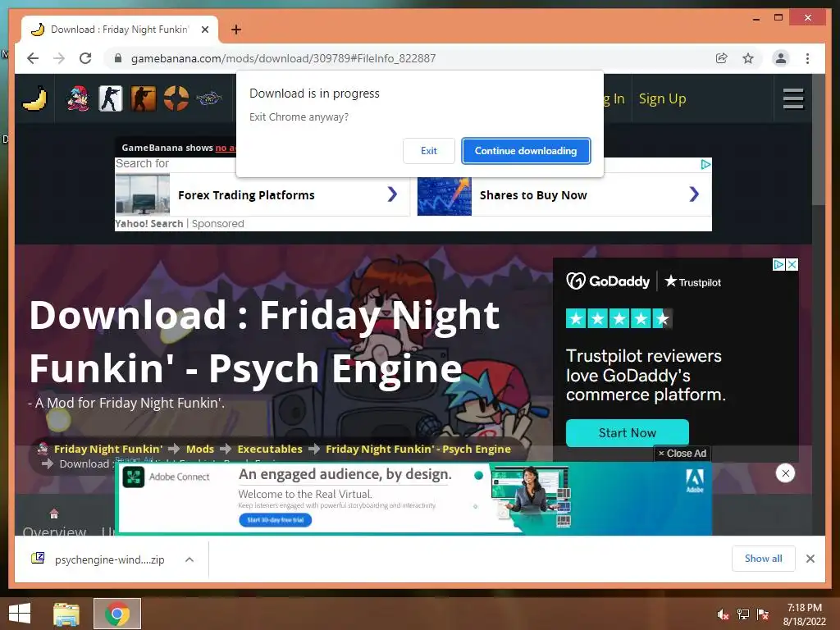The image size is (840, 630).
Task: Open the psychengine zip file icon in downloads bar
Action: (x=38, y=558)
